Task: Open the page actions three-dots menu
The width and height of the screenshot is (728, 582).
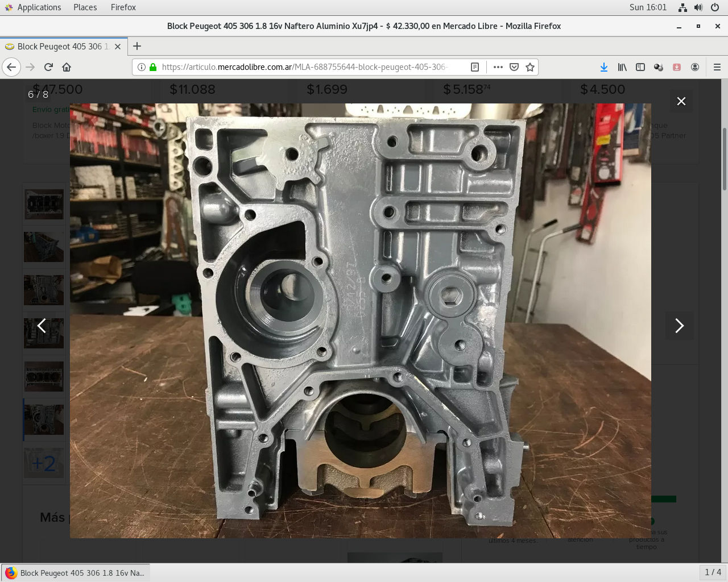Action: 498,67
